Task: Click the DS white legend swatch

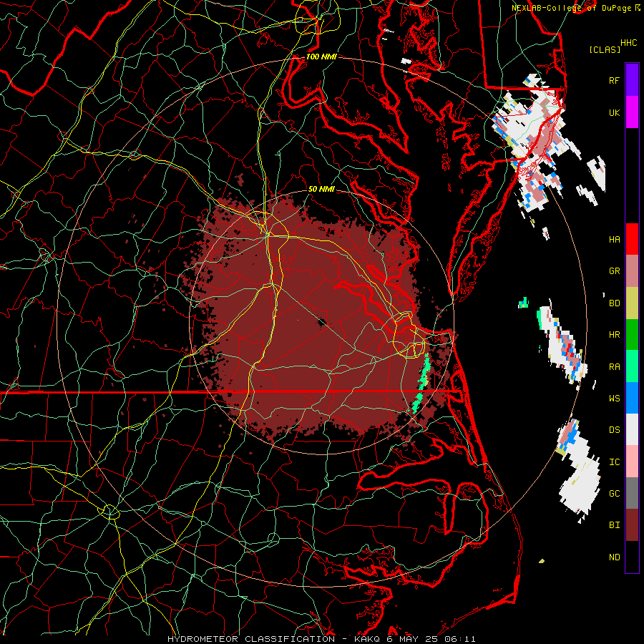Action: [632, 429]
